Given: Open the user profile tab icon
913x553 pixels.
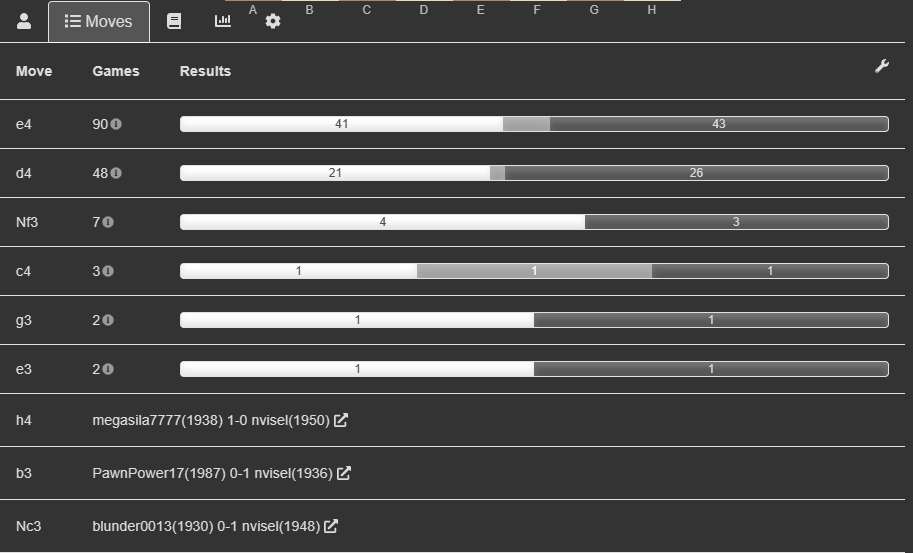Looking at the screenshot, I should 24,22.
